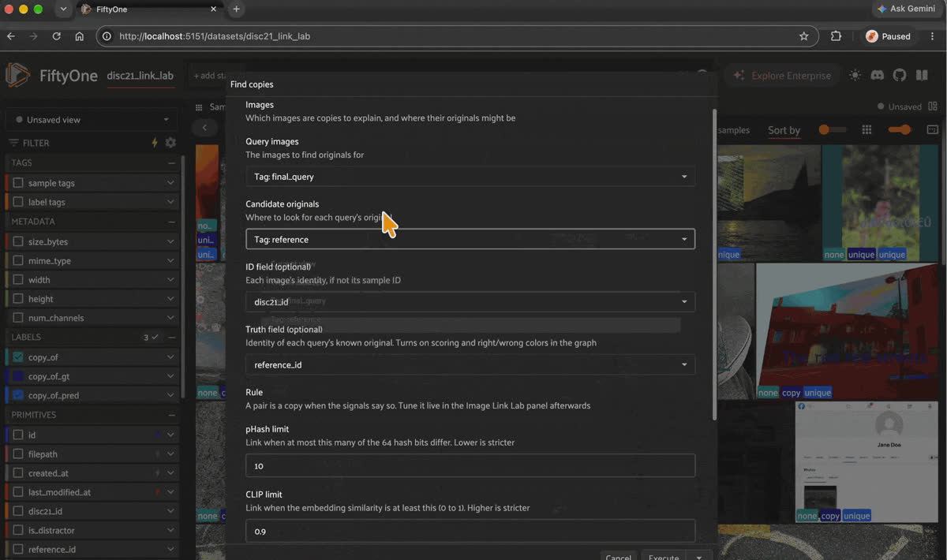This screenshot has width=947, height=560.
Task: Bookmark this page with the star icon
Action: (804, 36)
